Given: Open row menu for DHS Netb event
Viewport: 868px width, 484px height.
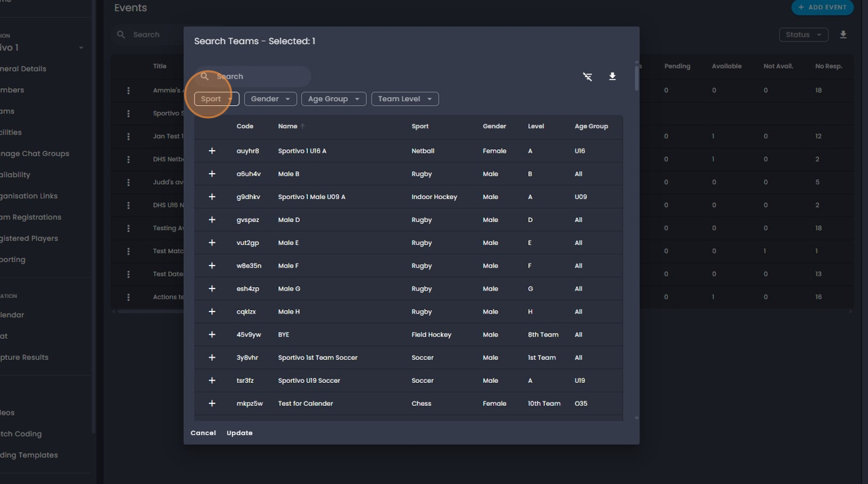Looking at the screenshot, I should 128,160.
